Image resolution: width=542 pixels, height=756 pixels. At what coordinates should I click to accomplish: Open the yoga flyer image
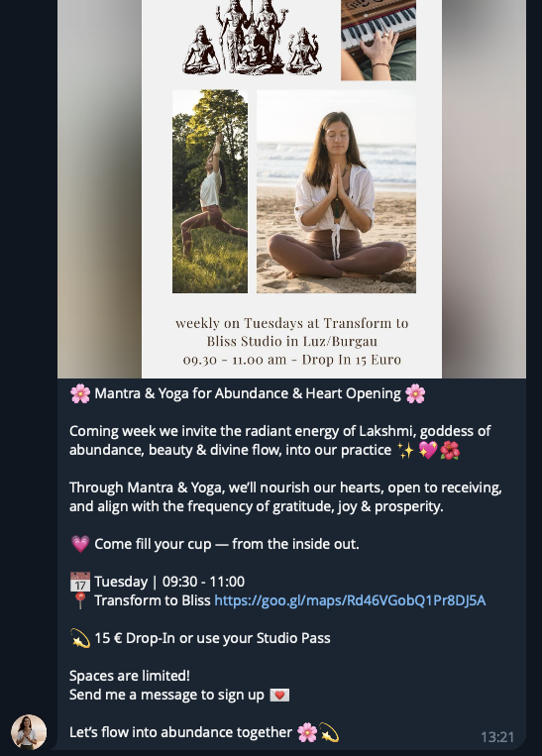[x=291, y=189]
